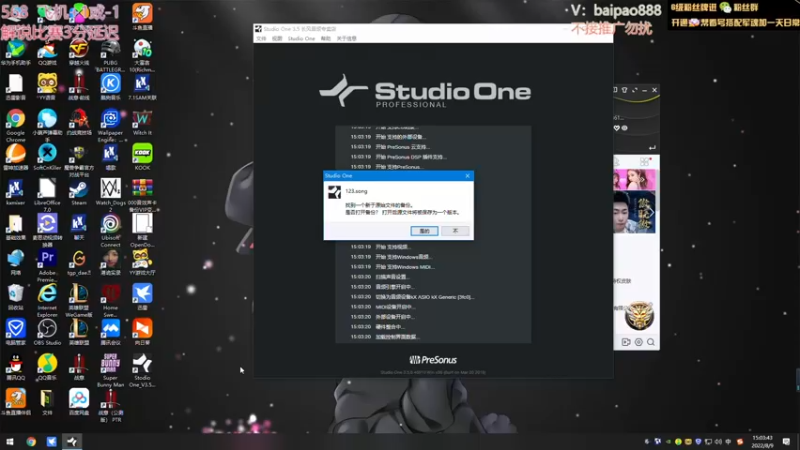
Task: Open 电脑管家 shield desktop shortcut
Action: coord(15,332)
